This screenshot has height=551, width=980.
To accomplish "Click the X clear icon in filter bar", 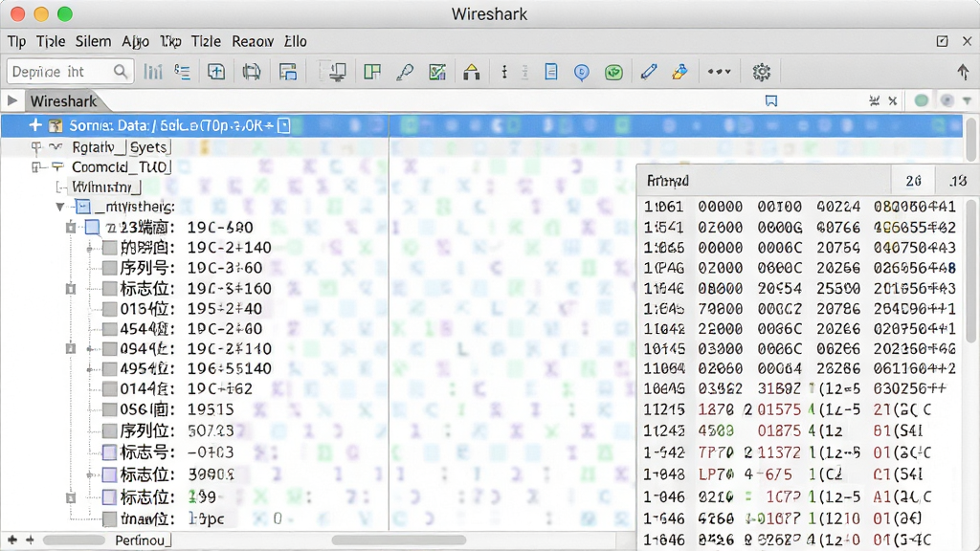I will pos(893,100).
